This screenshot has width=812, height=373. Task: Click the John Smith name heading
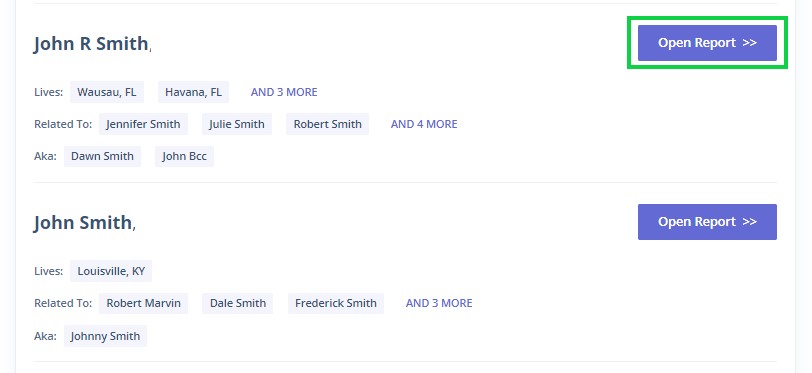(83, 222)
